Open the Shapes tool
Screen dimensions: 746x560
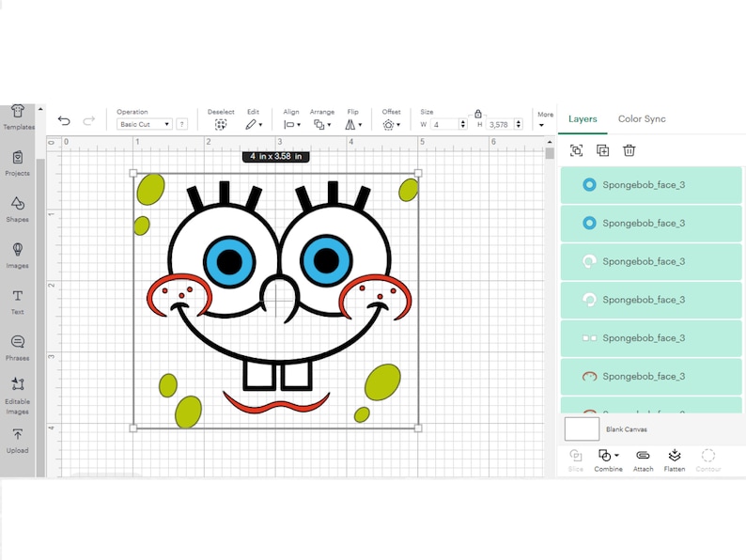pyautogui.click(x=18, y=210)
